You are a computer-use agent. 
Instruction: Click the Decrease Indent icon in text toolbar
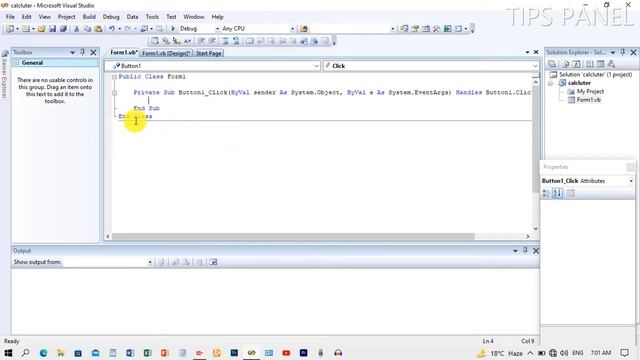coord(201,41)
